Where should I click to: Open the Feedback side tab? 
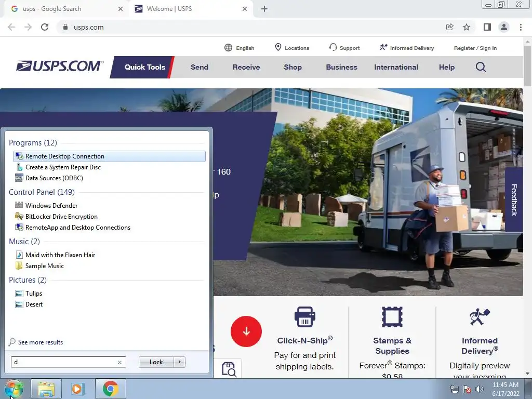[x=514, y=200]
